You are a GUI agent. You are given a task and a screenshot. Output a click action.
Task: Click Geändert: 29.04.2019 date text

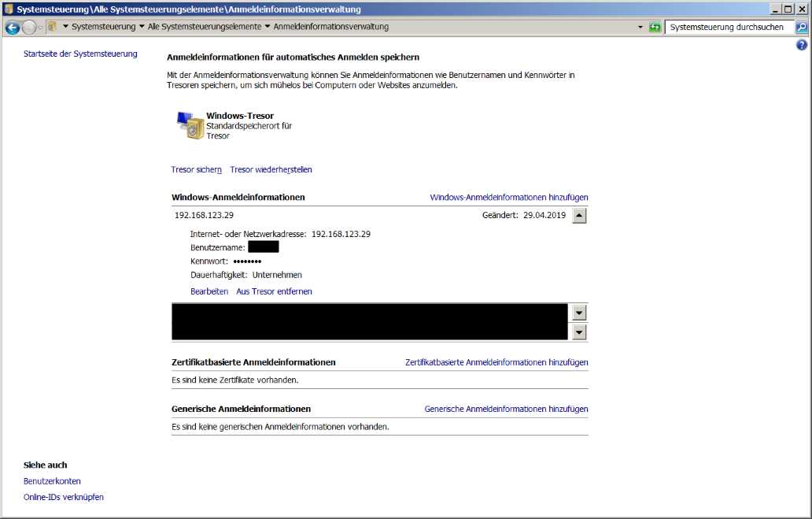pos(524,215)
